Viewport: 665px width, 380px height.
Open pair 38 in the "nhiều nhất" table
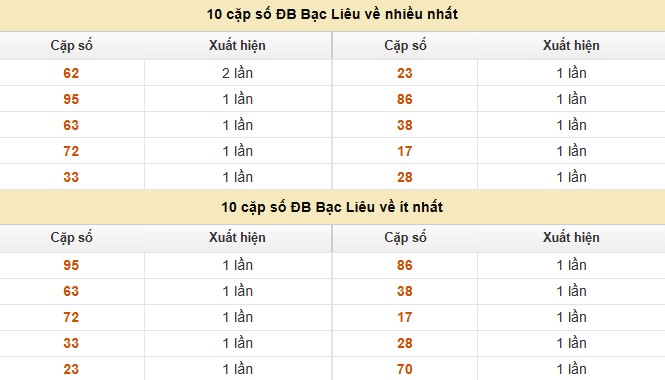tap(405, 125)
